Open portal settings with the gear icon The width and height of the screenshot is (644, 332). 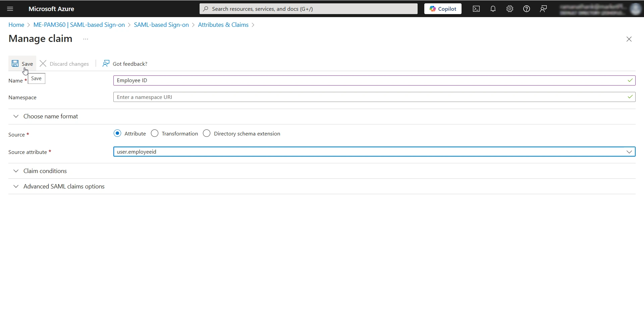coord(509,9)
